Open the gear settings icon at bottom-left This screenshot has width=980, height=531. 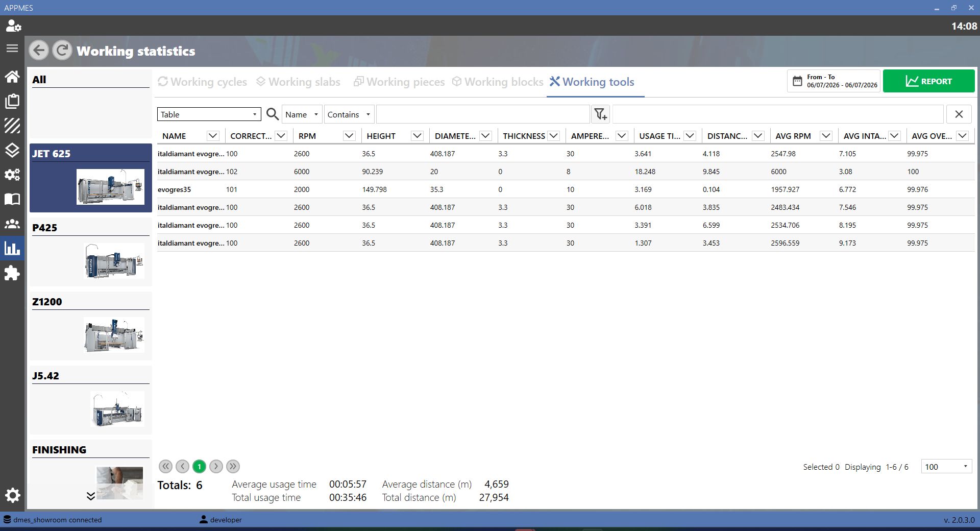pos(12,495)
